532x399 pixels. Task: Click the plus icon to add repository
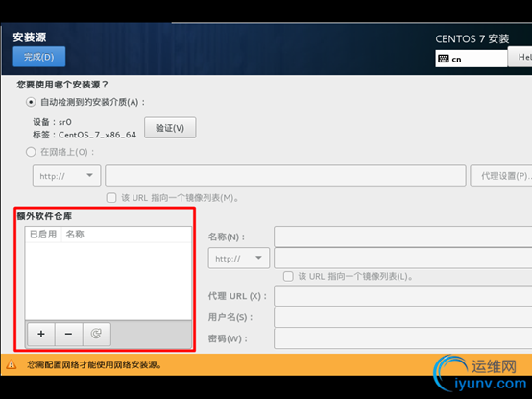pos(41,335)
